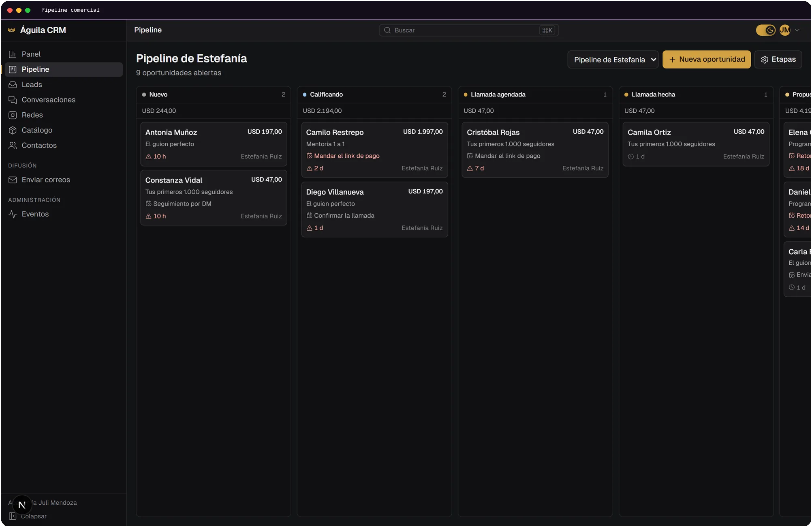812x527 pixels.
Task: Open the Pipeline de Estefanía dropdown
Action: coord(613,60)
